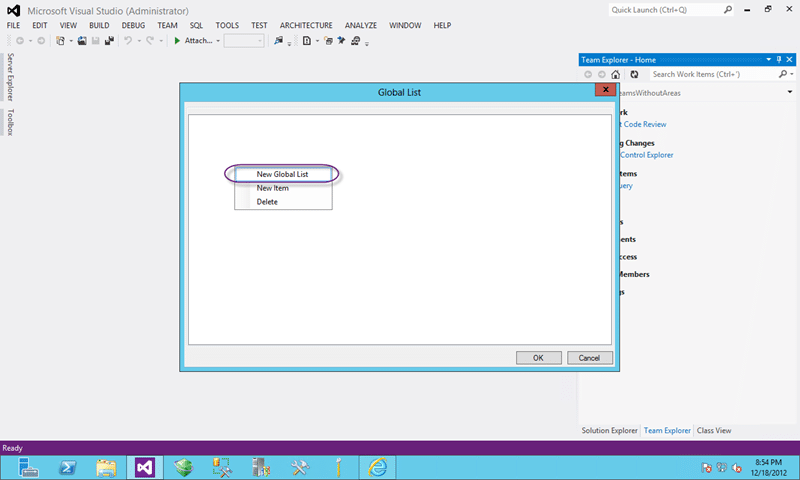The width and height of the screenshot is (800, 480).
Task: Open the Attach button dropdown arrow
Action: (218, 41)
